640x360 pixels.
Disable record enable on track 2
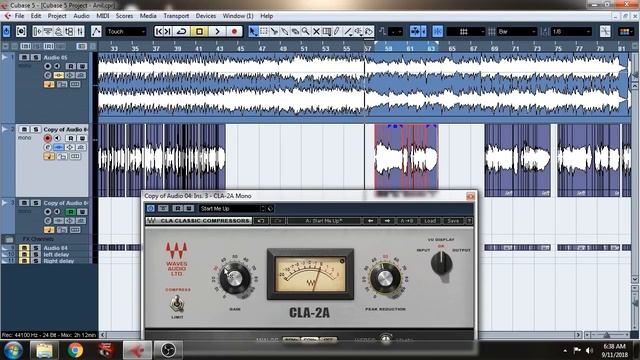(48, 138)
